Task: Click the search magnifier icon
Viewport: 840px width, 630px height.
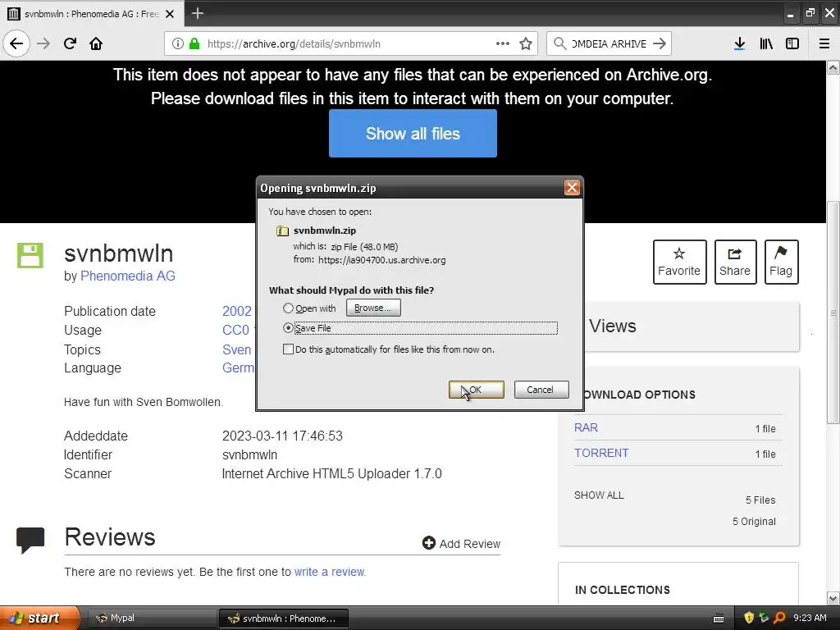Action: click(559, 43)
